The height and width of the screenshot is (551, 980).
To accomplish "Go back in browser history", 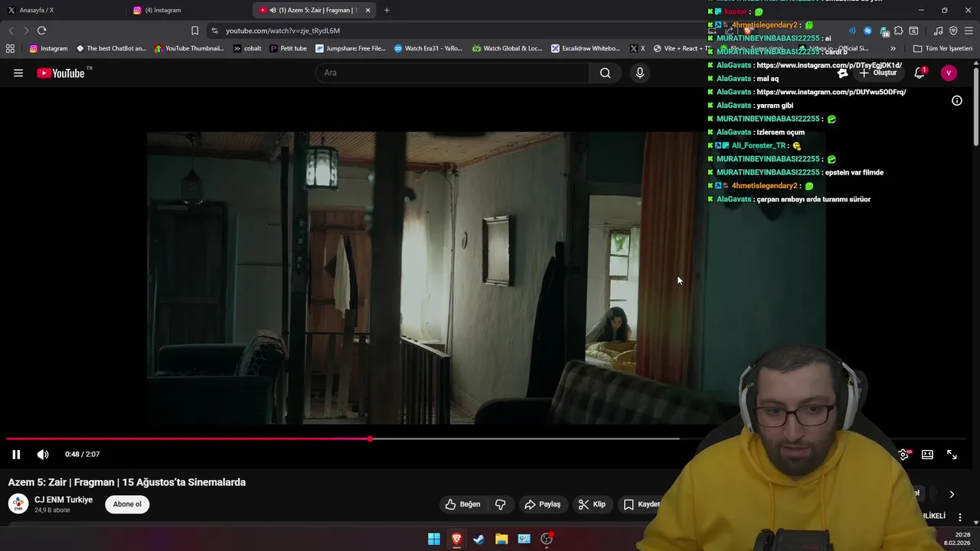I will [x=11, y=31].
